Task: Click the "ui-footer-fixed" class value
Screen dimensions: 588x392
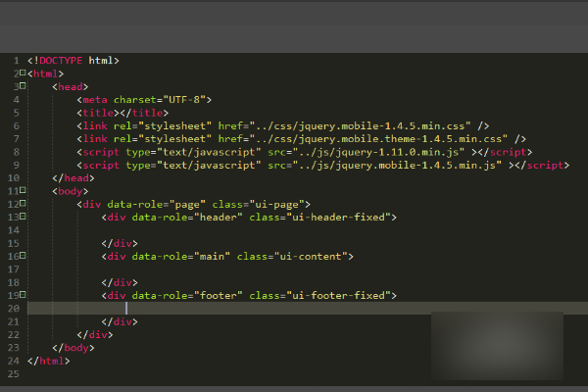Action: pyautogui.click(x=338, y=296)
